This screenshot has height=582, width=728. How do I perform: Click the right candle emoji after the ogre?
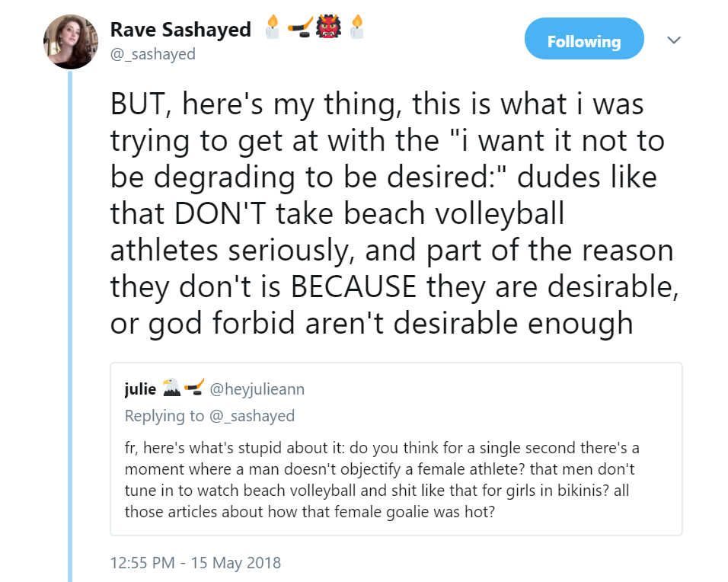pyautogui.click(x=356, y=30)
